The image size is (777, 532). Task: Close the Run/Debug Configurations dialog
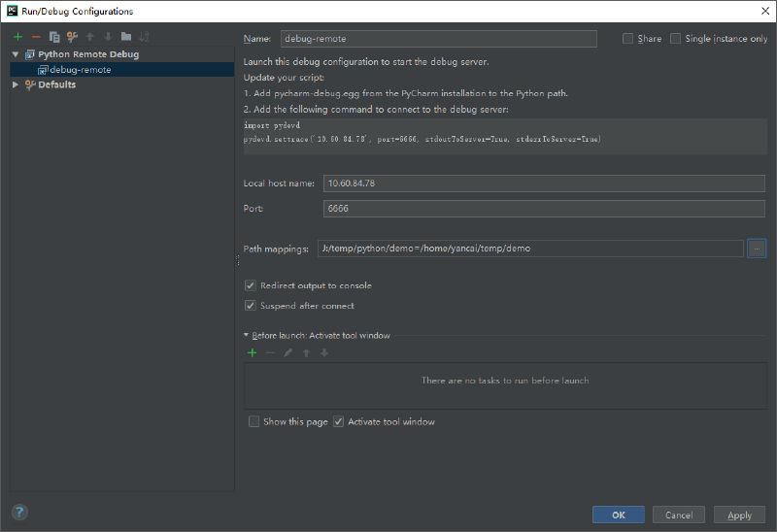tap(765, 11)
